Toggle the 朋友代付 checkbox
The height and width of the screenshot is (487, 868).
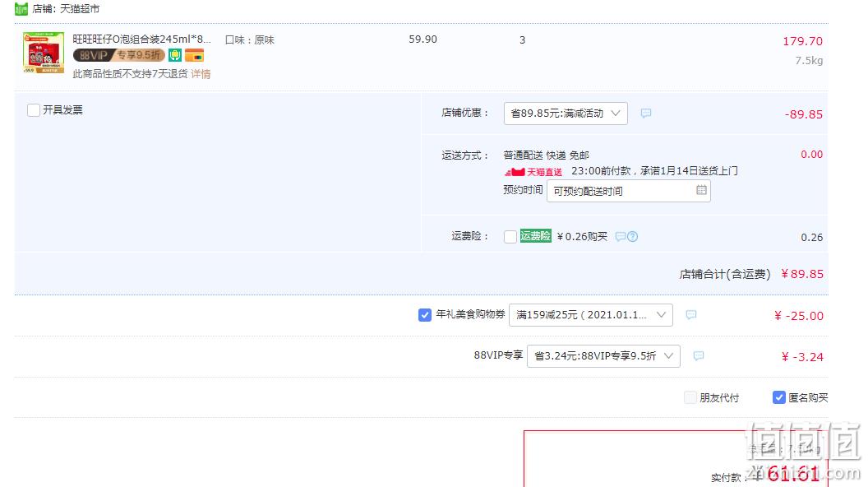[x=690, y=397]
